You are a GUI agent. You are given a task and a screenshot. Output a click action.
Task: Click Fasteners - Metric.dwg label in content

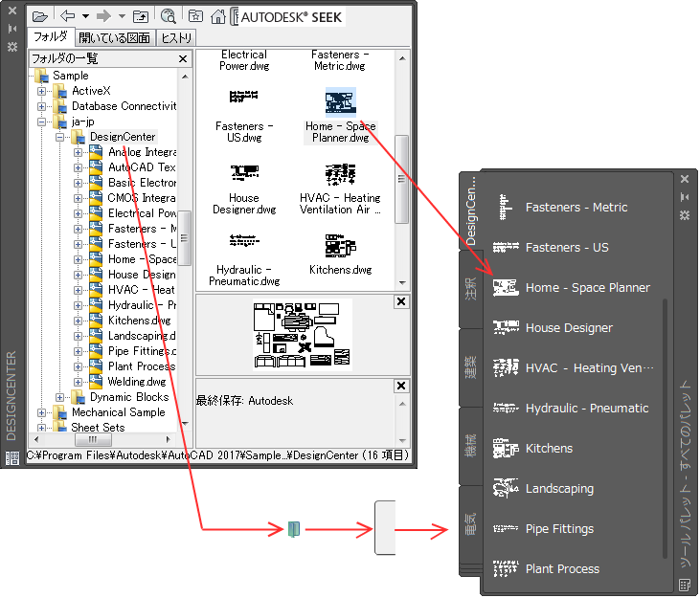pyautogui.click(x=340, y=60)
